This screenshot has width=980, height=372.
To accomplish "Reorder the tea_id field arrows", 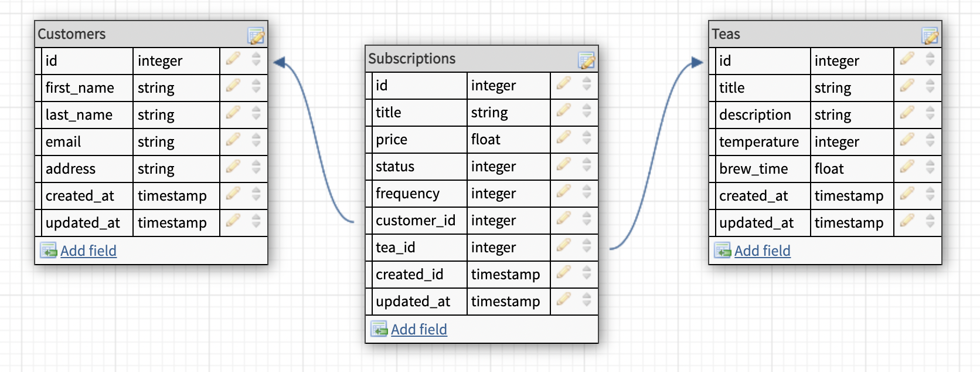I will point(587,245).
